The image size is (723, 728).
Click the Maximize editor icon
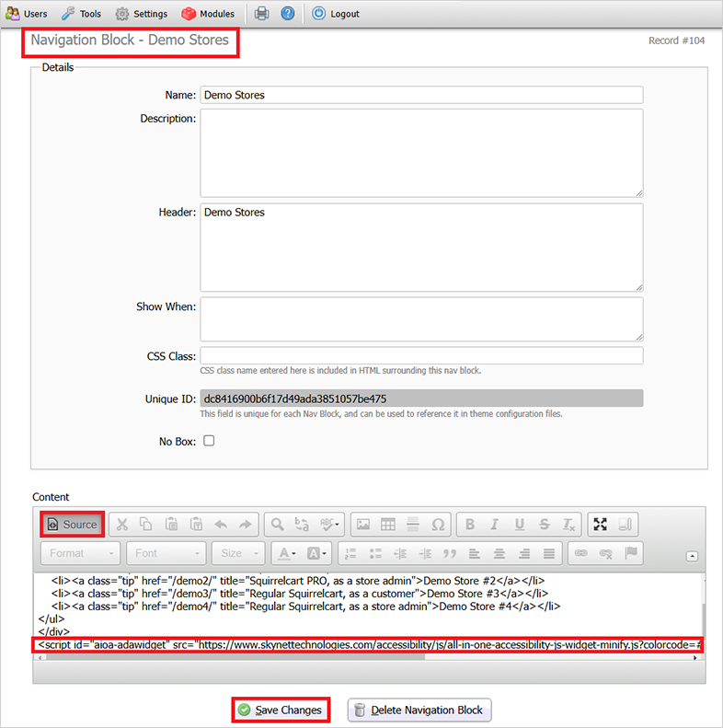(601, 525)
